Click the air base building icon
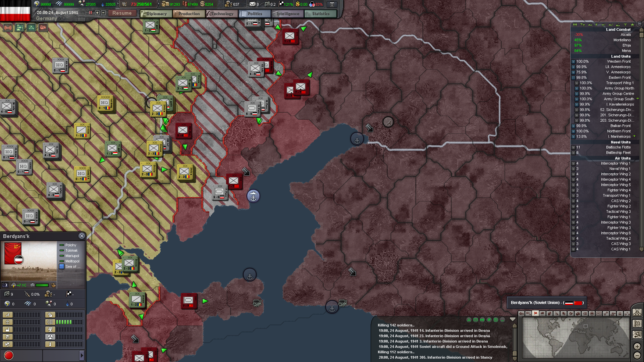 [7, 315]
